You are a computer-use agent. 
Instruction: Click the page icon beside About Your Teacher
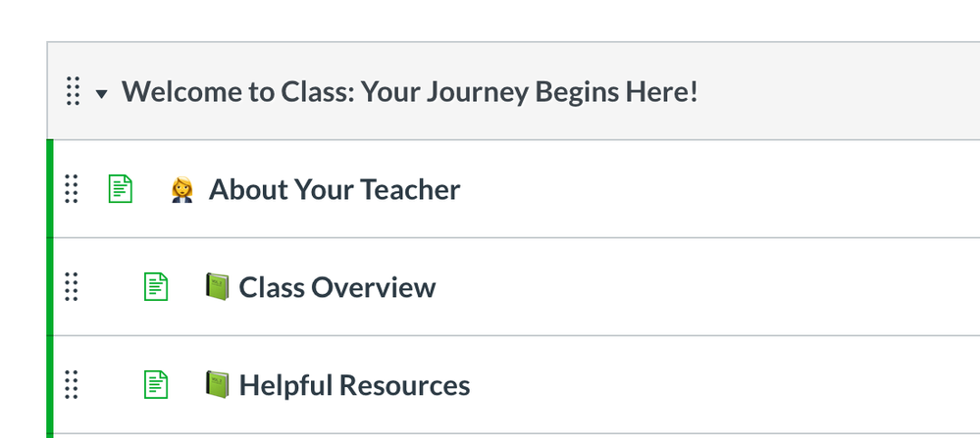[x=120, y=188]
